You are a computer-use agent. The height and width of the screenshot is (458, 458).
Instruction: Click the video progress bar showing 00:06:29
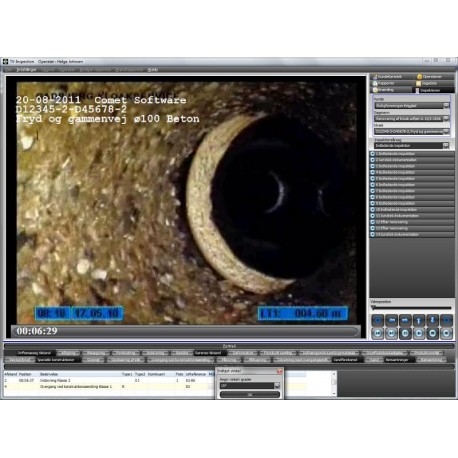(185, 331)
